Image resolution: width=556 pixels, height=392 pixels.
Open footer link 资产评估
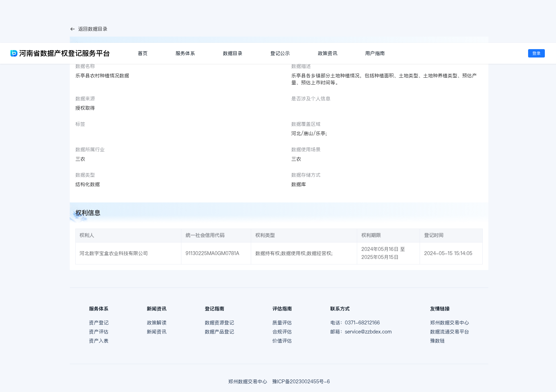coord(99,332)
